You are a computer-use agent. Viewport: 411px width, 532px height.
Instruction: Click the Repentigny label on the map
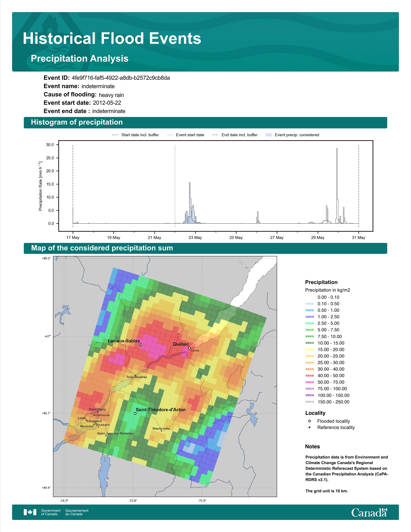pos(97,409)
